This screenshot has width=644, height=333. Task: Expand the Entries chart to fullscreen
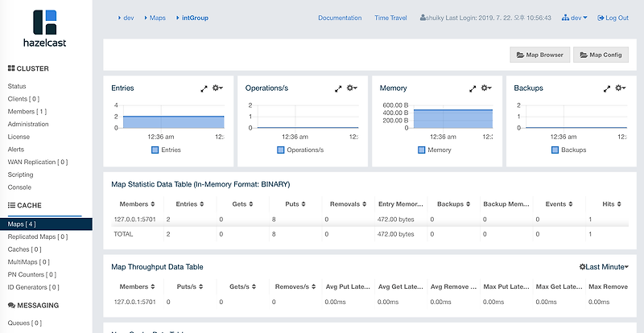coord(204,88)
